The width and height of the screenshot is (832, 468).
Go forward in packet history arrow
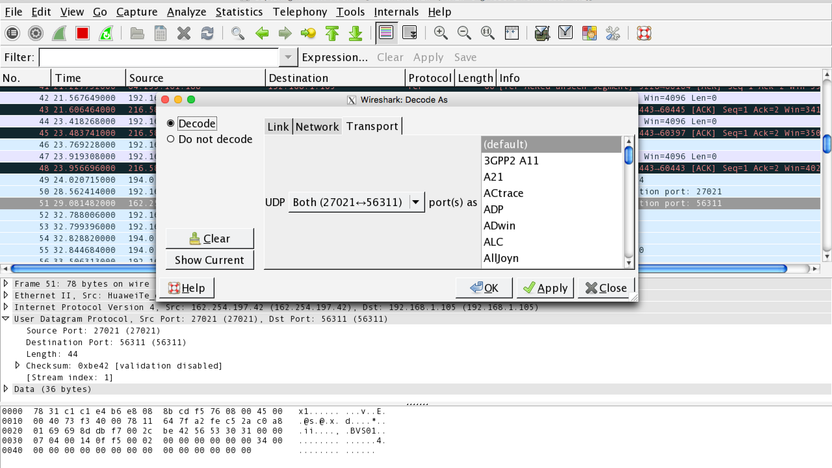[285, 33]
